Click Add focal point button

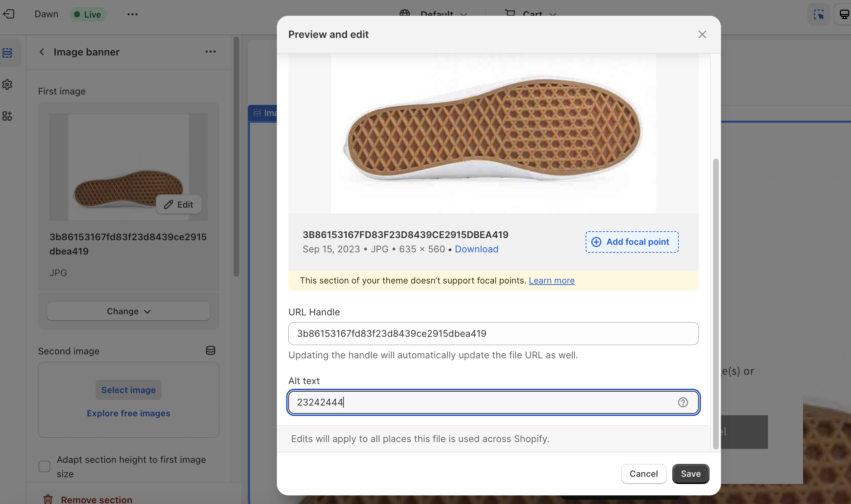pos(632,242)
